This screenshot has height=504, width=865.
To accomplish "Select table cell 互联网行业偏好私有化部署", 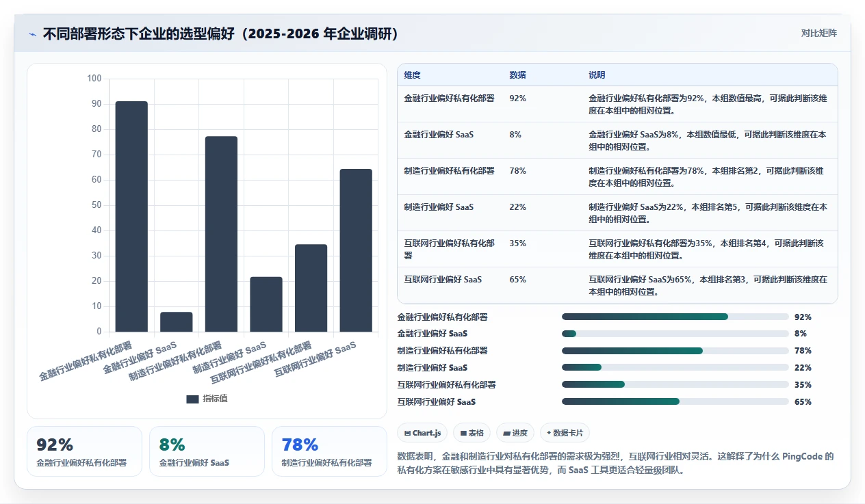I will point(450,249).
